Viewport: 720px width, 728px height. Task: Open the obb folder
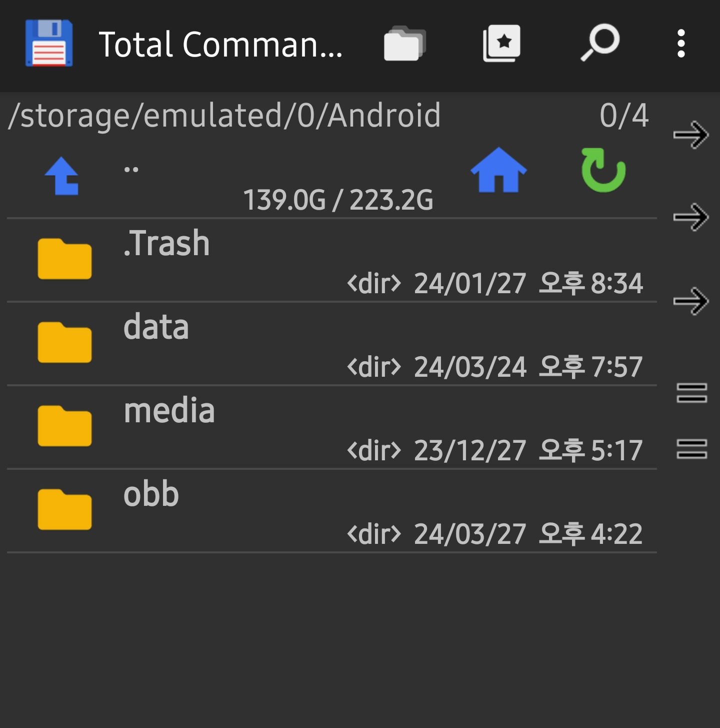pos(332,511)
